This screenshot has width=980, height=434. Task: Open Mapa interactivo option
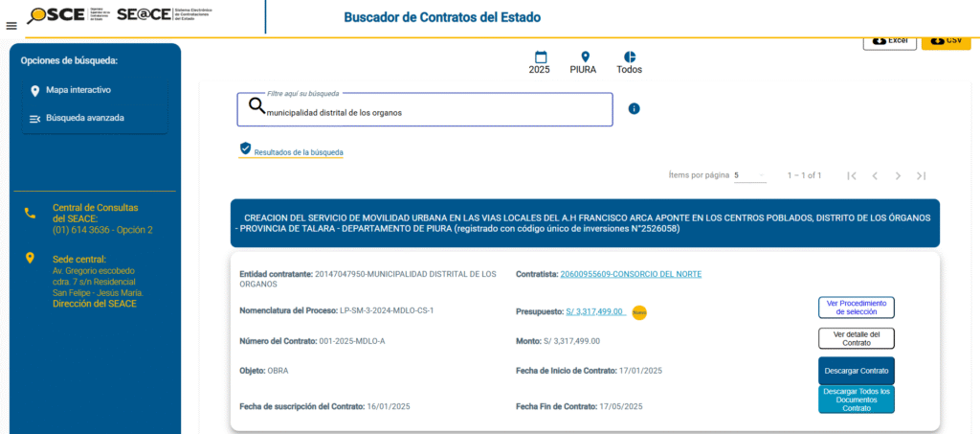coord(78,90)
